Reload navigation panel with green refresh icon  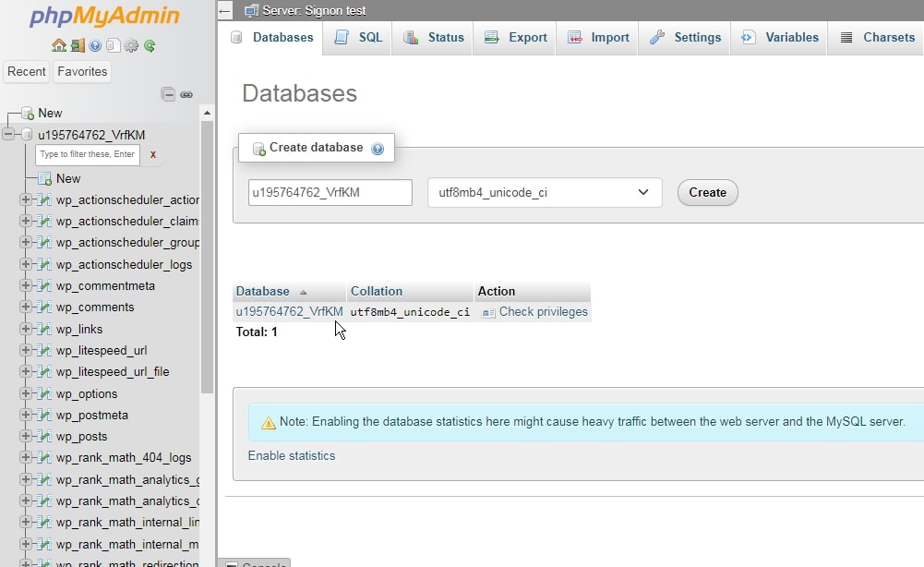point(150,45)
